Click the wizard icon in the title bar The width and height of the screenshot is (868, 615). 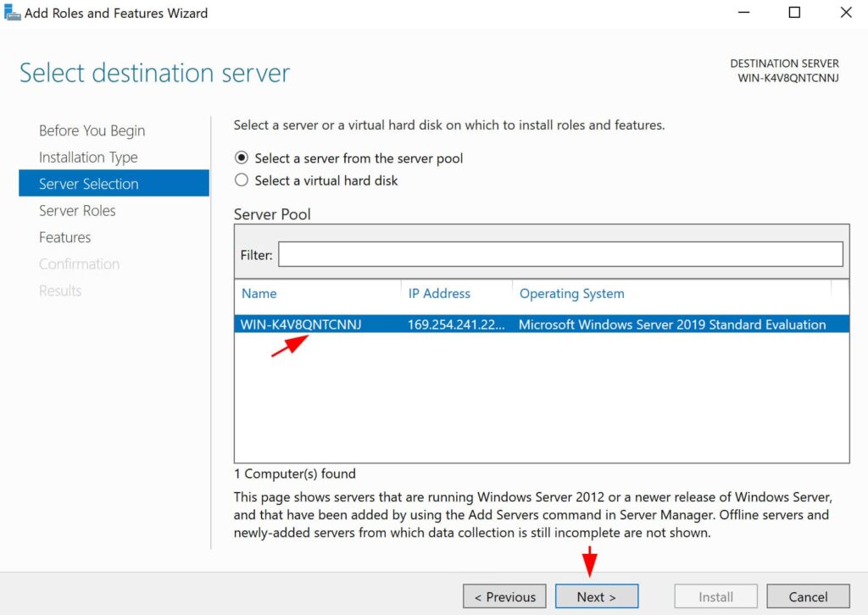(12, 12)
